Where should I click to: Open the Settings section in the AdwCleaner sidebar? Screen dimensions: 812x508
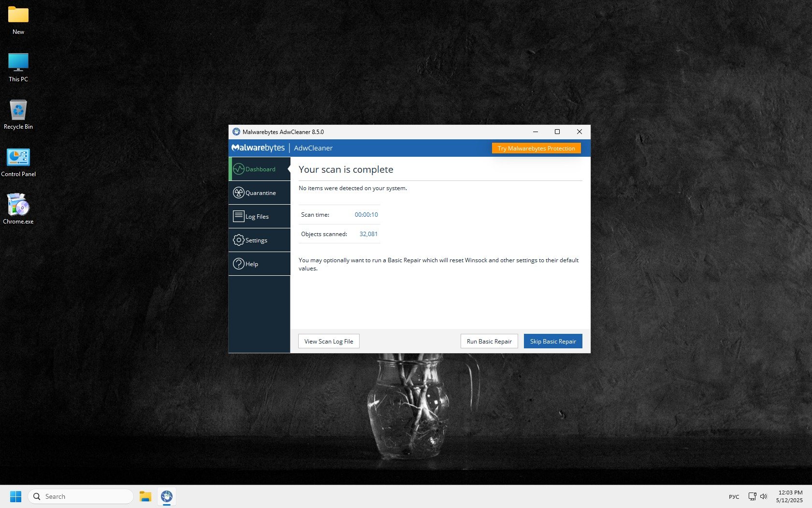point(260,240)
